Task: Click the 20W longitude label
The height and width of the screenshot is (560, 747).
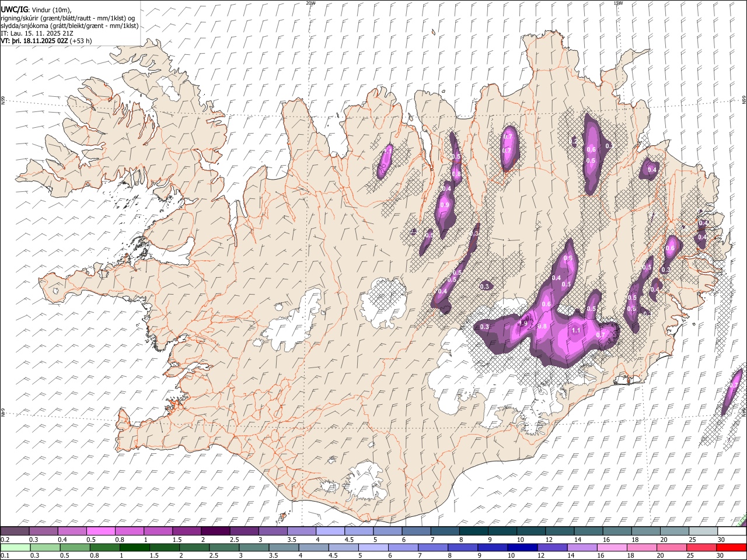Action: 310,3
